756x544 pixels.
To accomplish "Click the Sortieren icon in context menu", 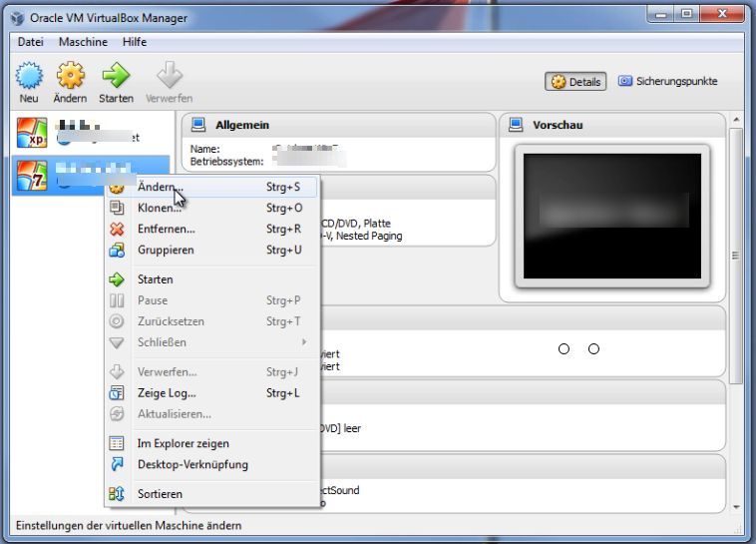I will tap(117, 493).
